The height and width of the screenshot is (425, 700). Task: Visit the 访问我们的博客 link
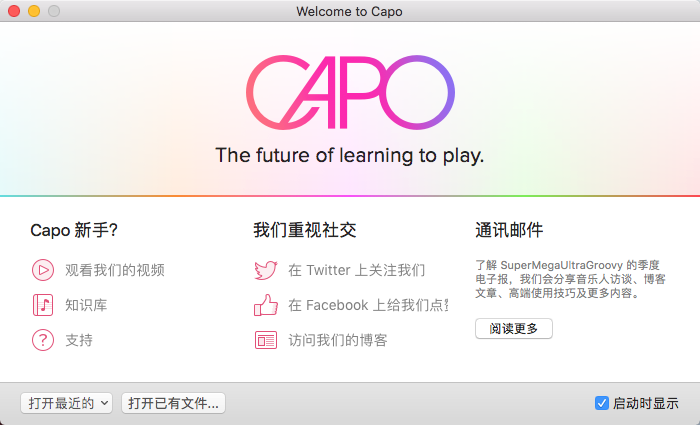pos(338,340)
